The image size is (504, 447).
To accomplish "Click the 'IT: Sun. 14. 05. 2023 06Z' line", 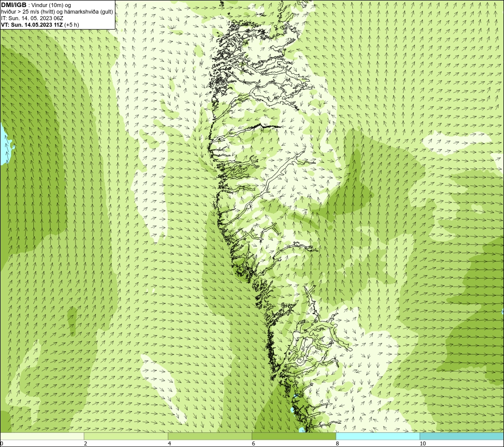I will 32,18.
